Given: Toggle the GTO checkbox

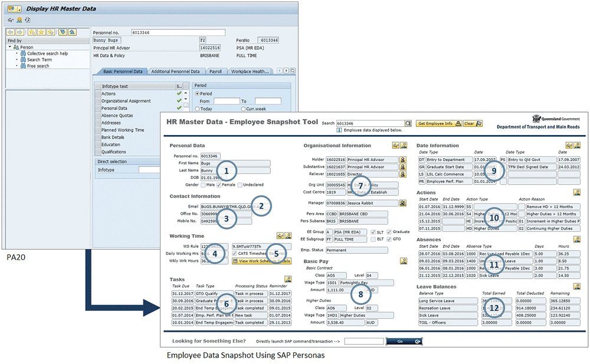Looking at the screenshot, I should pyautogui.click(x=389, y=239).
